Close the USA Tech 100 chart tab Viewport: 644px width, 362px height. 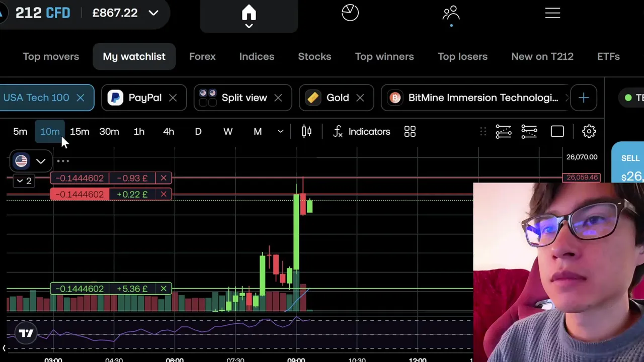tap(80, 98)
